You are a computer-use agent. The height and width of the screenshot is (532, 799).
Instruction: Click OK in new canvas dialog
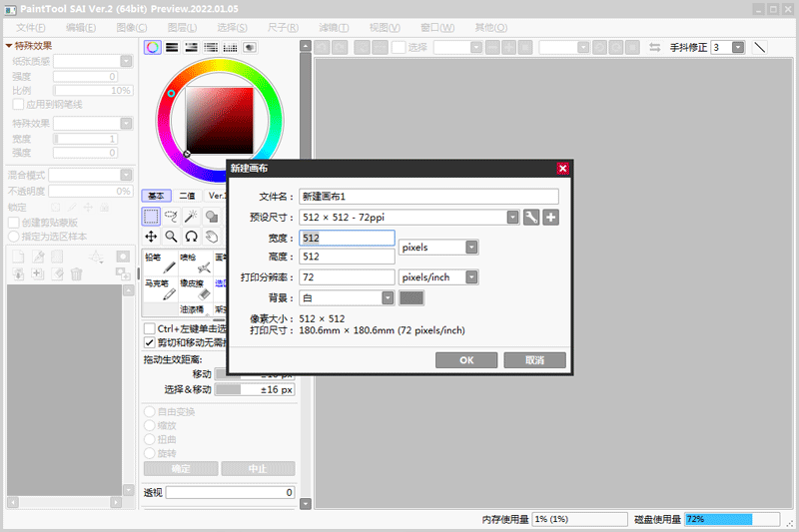point(466,360)
